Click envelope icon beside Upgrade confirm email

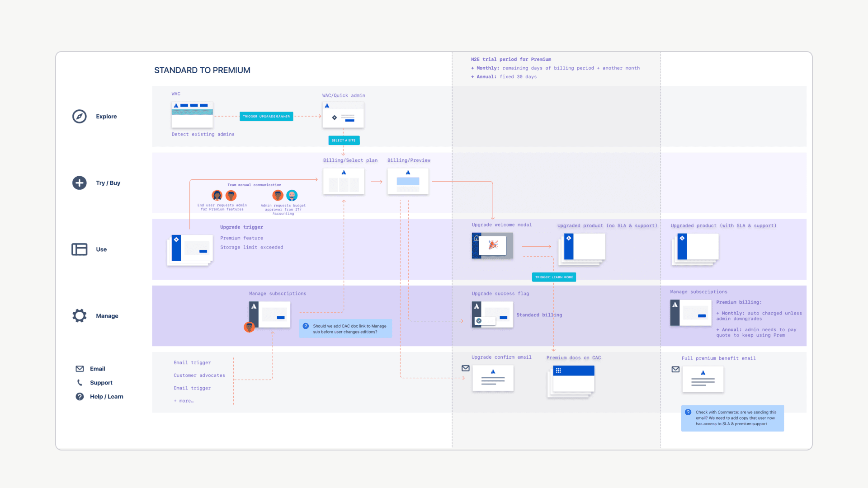[x=466, y=368]
